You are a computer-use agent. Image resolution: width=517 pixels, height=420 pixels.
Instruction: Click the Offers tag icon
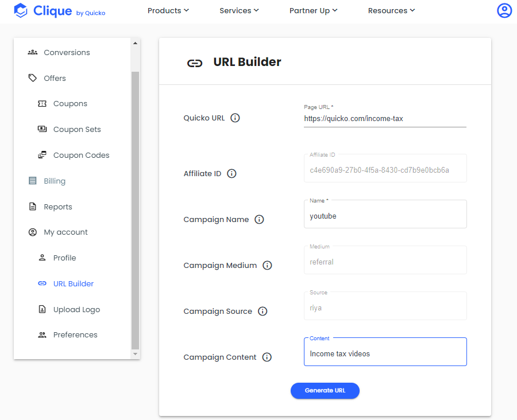point(32,78)
